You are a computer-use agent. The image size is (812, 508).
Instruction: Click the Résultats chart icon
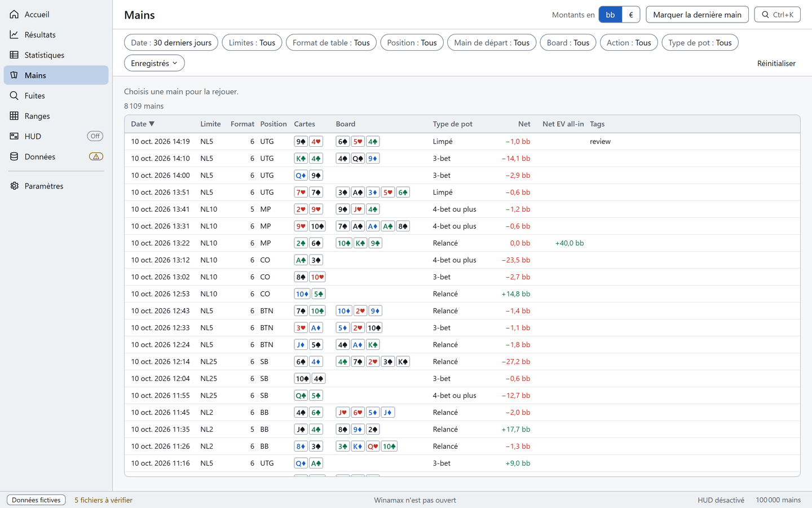14,34
